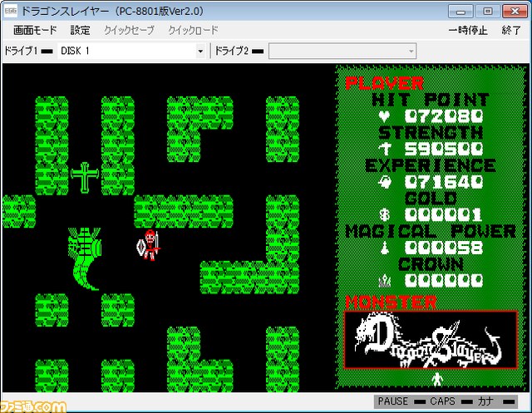The width and height of the screenshot is (532, 413).
Task: Click the STRENGTH label
Action: coord(431,133)
